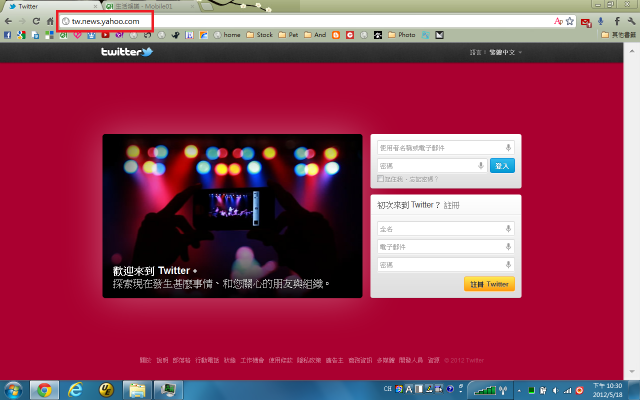Open Chrome from the taskbar
Viewport: 640px width, 400px height.
(44, 390)
